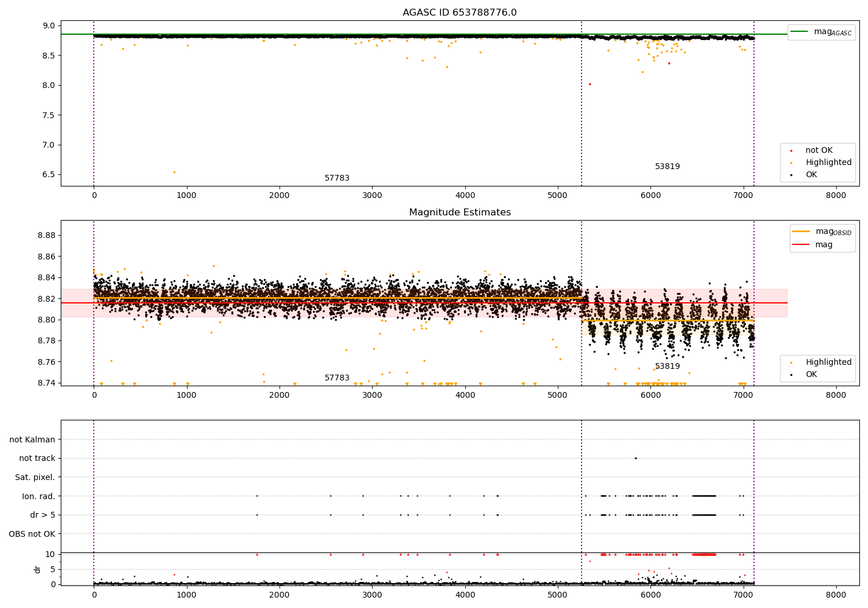This screenshot has height=608, width=868.
Task: Click the "Magnitude Estimates" panel title
Action: (460, 213)
